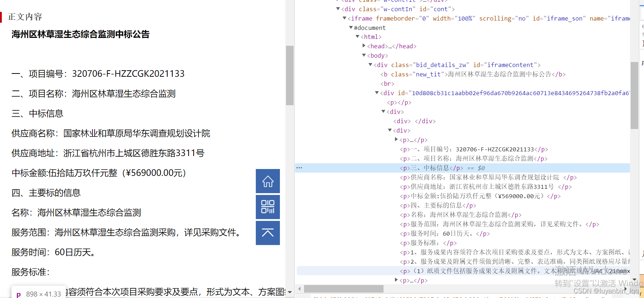This screenshot has height=298, width=644.
Task: Select the p node 中标金额 in DOM tree
Action: [480, 196]
